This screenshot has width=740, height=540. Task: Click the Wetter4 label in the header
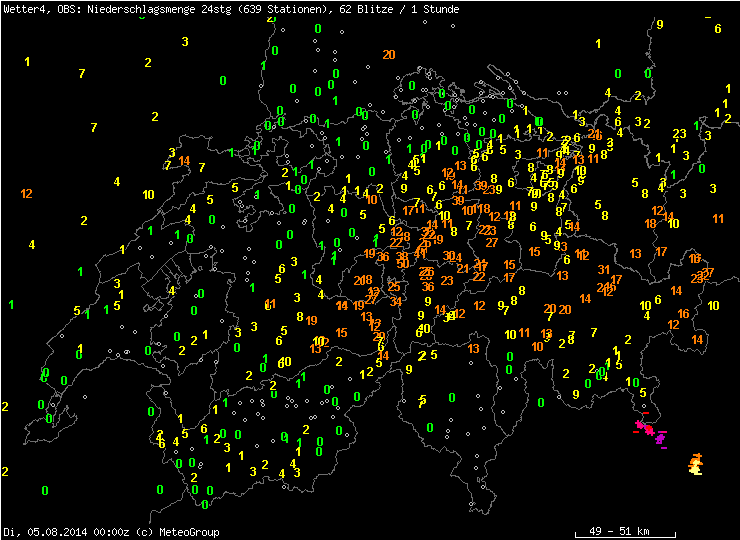(x=21, y=8)
